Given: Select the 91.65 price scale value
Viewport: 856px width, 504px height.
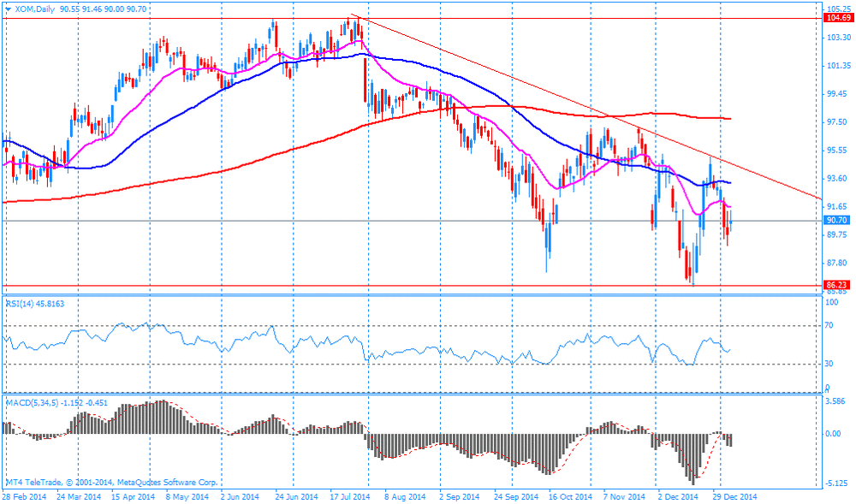Looking at the screenshot, I should (x=838, y=206).
